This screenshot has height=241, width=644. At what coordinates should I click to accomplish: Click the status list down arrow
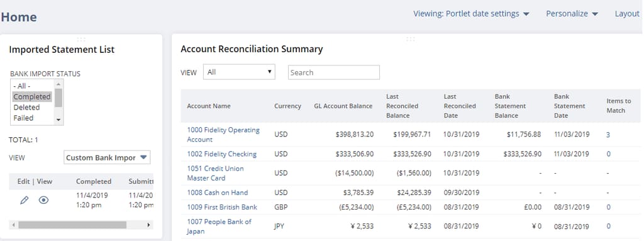(58, 120)
